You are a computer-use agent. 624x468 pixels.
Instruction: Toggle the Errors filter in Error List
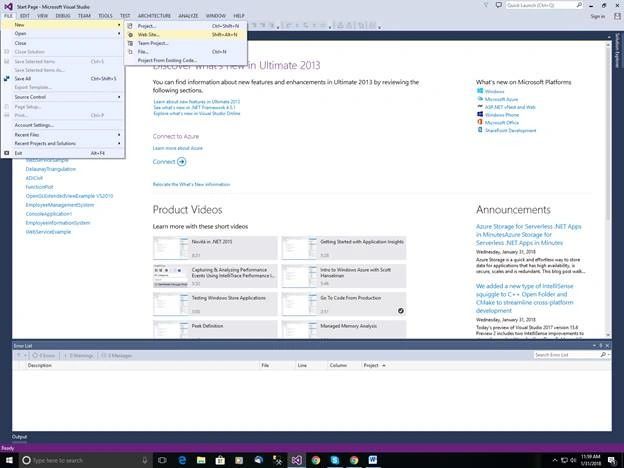coord(44,355)
